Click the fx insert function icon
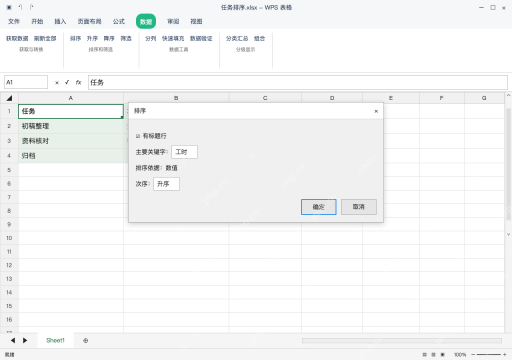This screenshot has width=512, height=360. pyautogui.click(x=78, y=82)
